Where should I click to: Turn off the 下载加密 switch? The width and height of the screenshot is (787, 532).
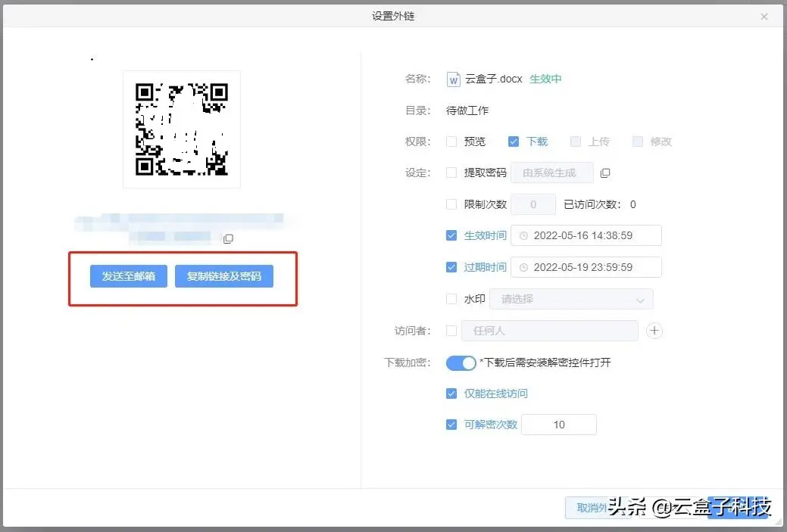click(461, 362)
